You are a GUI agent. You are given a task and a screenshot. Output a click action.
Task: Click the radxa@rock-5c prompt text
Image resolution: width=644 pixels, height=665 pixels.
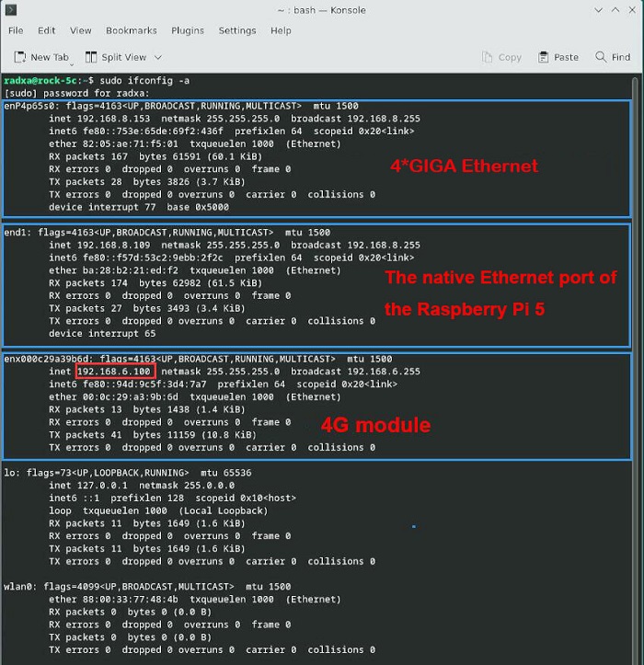pyautogui.click(x=40, y=81)
